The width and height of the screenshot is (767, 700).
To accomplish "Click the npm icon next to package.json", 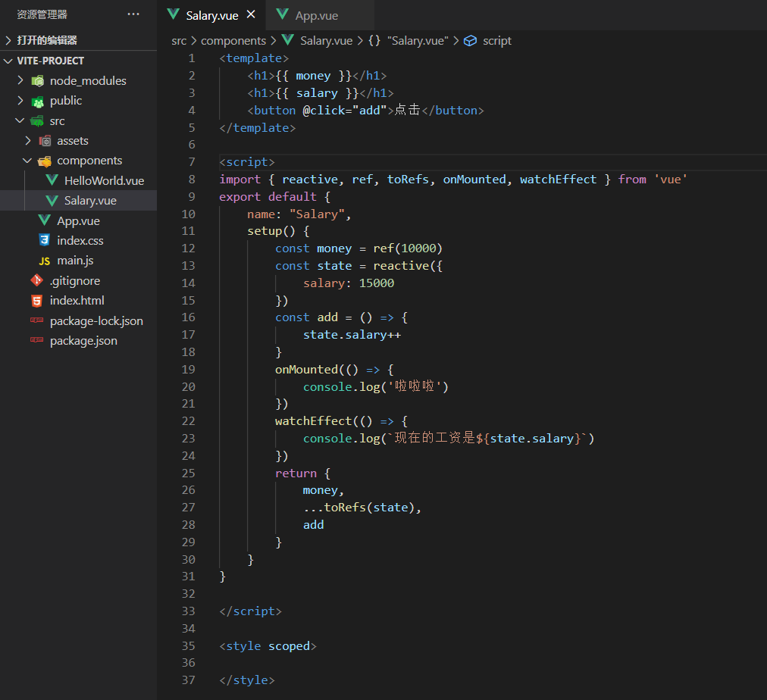I will click(x=38, y=340).
